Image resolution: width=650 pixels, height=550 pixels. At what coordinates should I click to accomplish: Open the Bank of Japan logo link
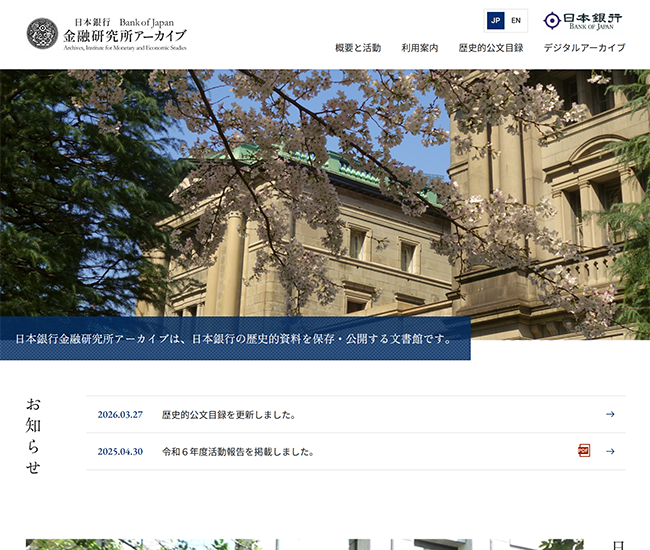tap(582, 21)
